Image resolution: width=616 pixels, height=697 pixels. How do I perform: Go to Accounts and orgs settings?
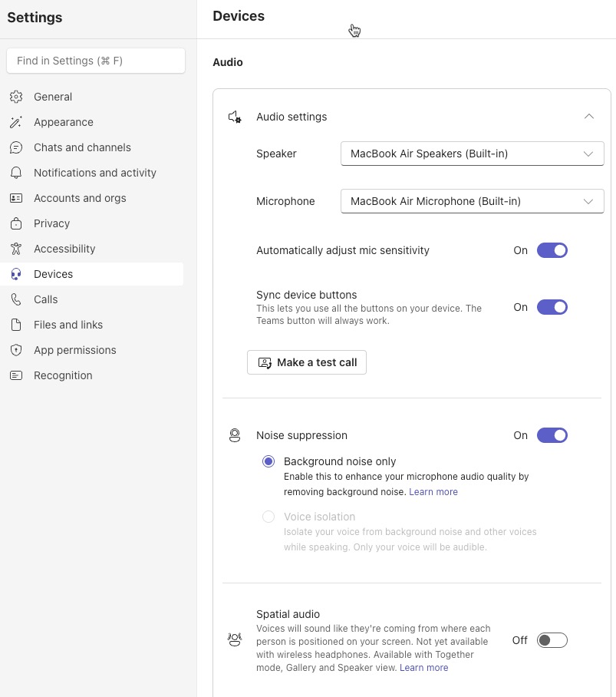[80, 198]
